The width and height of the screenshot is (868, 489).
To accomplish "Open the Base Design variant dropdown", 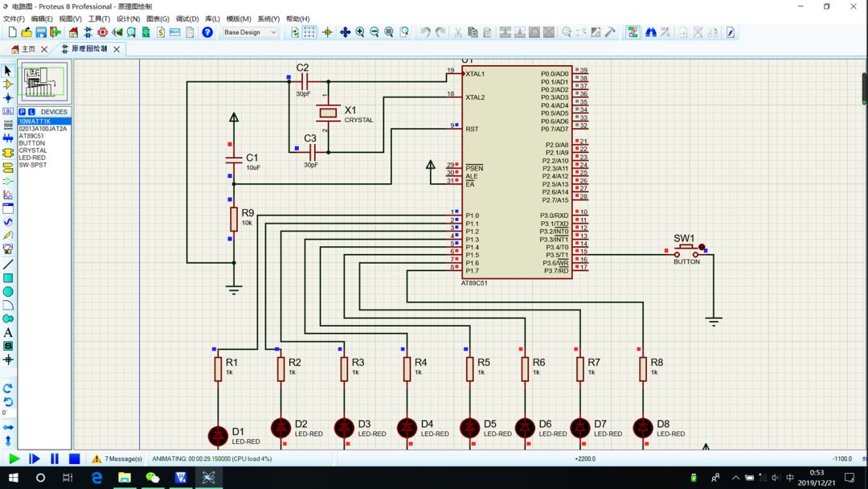I will pos(250,33).
